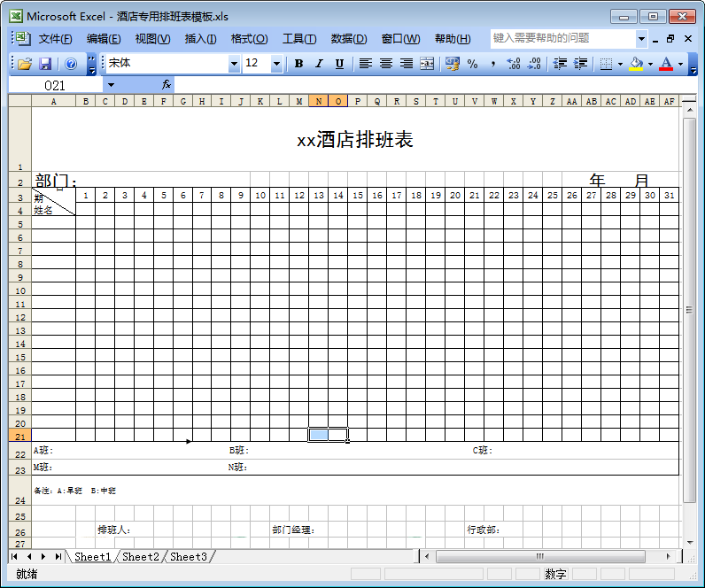Open a file with the Open folder icon
This screenshot has height=588, width=705.
tap(25, 64)
